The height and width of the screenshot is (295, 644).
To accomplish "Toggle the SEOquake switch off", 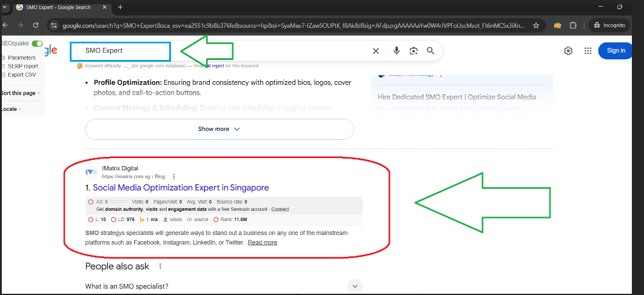I will 38,44.
